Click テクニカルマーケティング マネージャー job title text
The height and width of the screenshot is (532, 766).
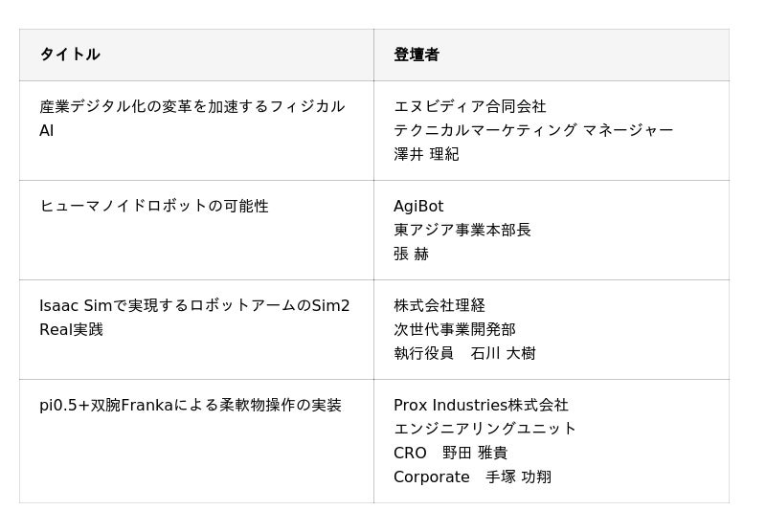[533, 130]
